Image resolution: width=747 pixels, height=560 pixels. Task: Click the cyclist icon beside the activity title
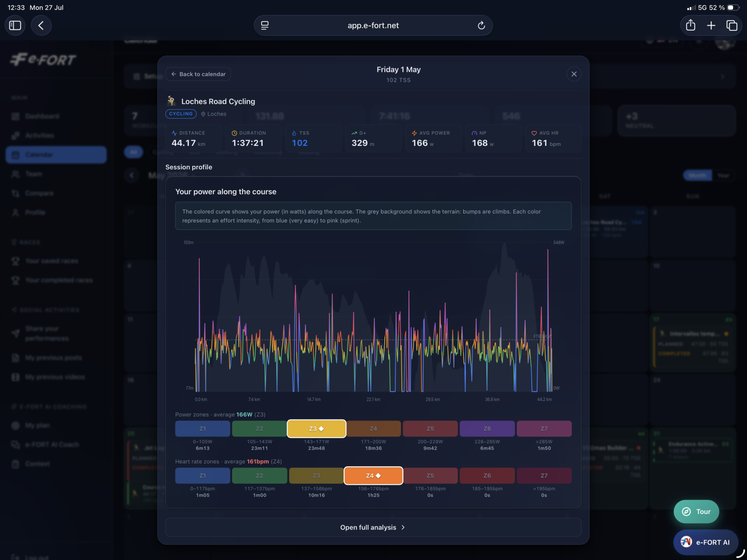171,101
